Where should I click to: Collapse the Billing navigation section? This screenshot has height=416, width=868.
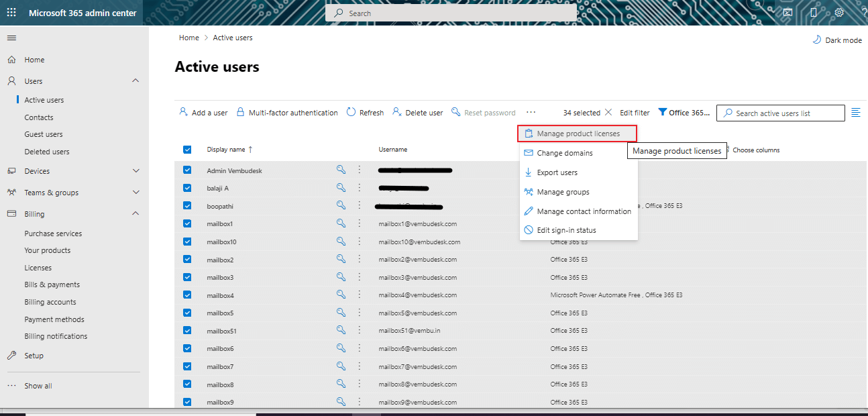(136, 214)
